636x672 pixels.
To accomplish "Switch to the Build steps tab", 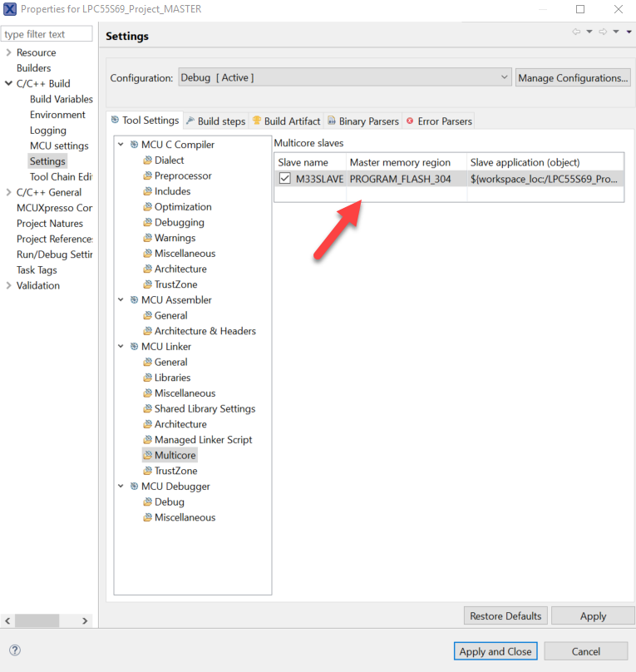I will click(x=216, y=121).
